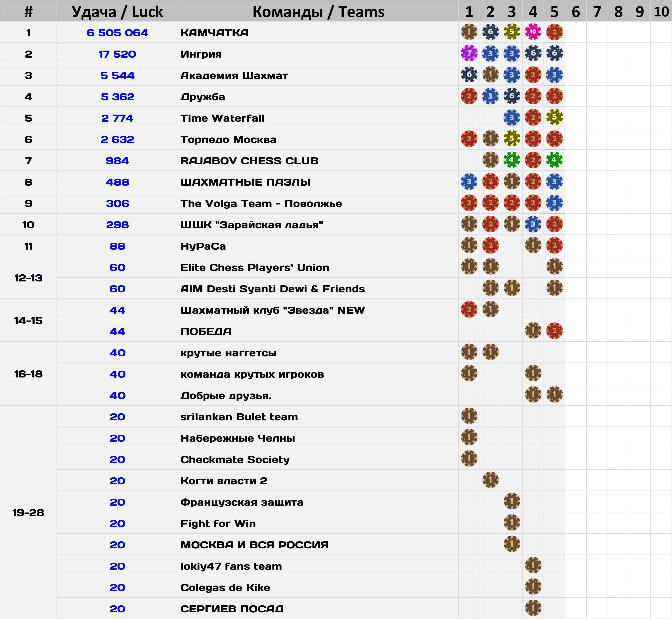Click round 5 brown chip for Добрые друзья

pos(554,395)
